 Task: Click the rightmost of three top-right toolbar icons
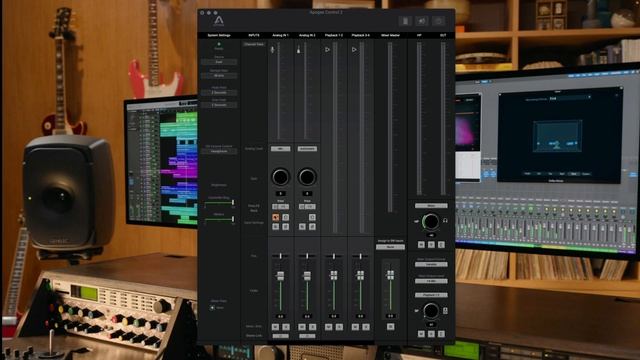point(438,21)
